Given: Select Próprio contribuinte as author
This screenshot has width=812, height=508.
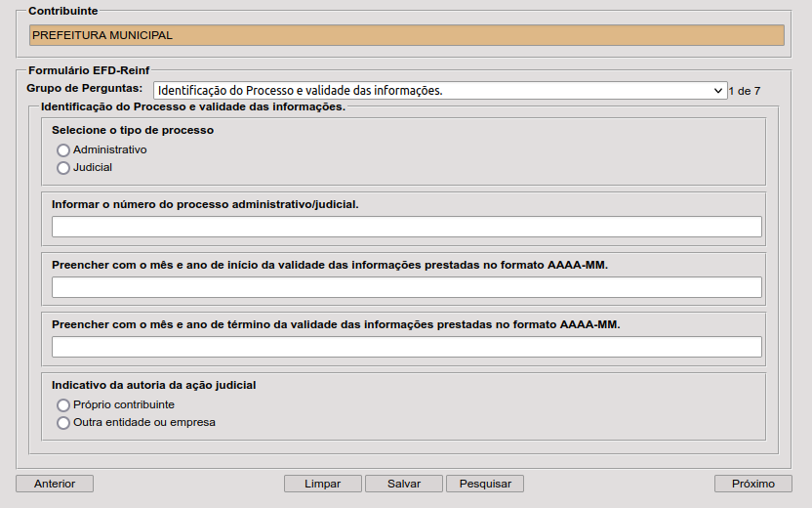Looking at the screenshot, I should click(x=64, y=405).
